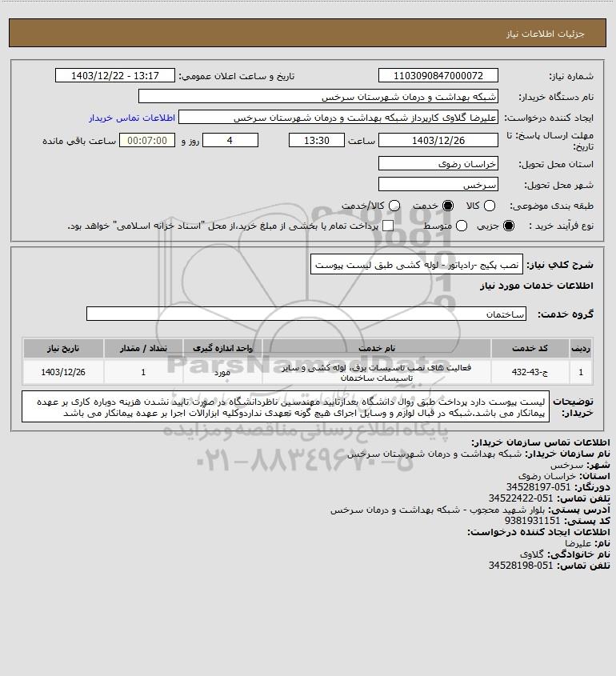Choose the متوسط purchase process option

click(462, 226)
